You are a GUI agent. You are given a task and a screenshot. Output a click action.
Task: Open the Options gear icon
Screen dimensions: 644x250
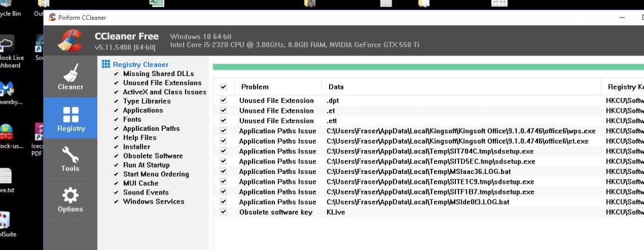[70, 195]
